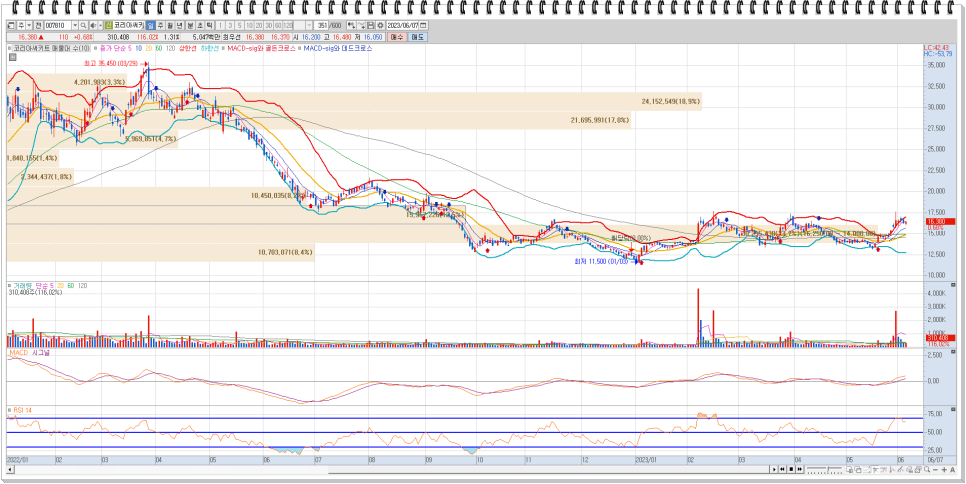Click MACD-sig와 데드크로스 legend label
The image size is (966, 484).
(x=338, y=47)
